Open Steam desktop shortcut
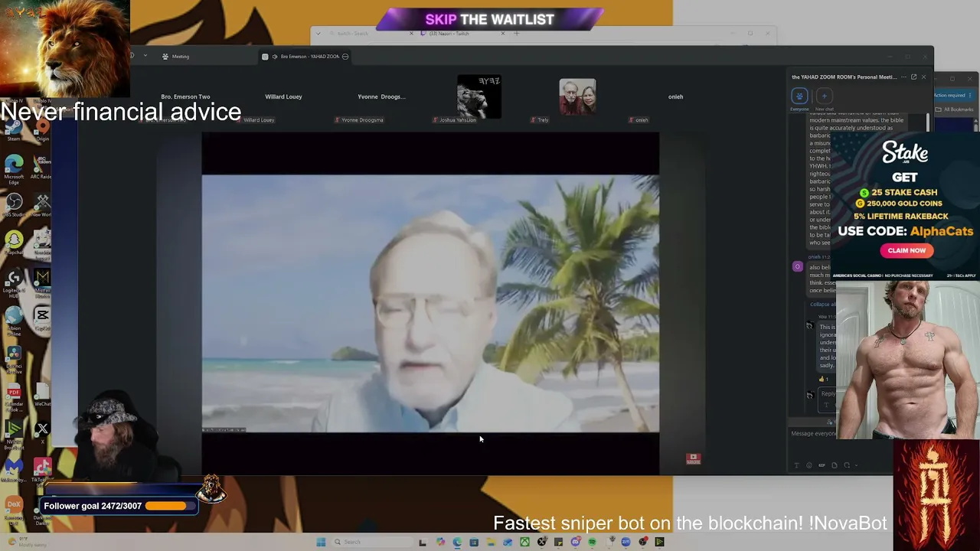The height and width of the screenshot is (551, 980). pos(14,129)
